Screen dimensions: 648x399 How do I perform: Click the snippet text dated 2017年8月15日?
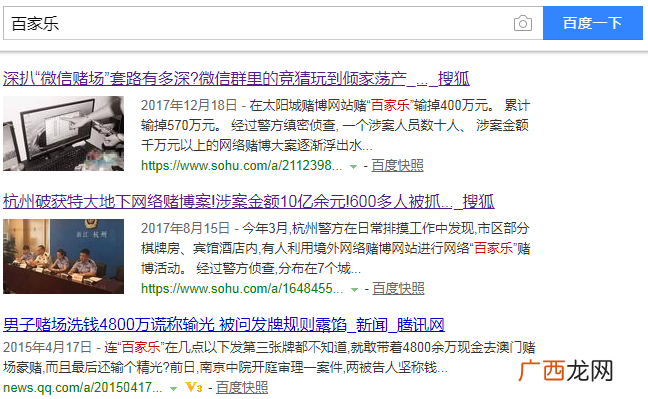335,248
